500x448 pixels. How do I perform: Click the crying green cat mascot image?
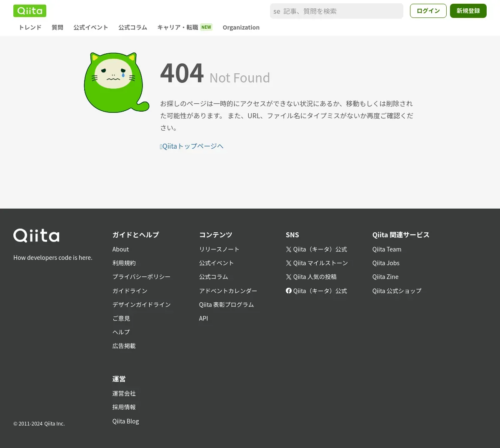point(116,82)
